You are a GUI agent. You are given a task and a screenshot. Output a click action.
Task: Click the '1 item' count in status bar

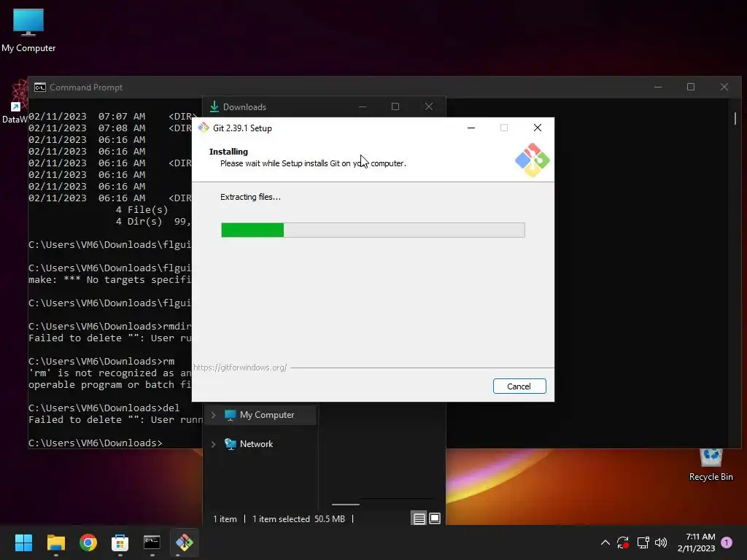click(x=225, y=519)
